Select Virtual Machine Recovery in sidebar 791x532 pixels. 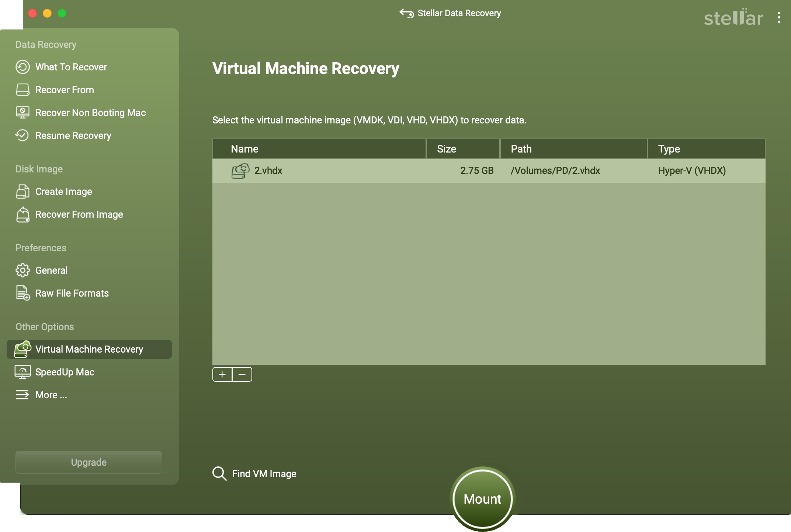89,349
